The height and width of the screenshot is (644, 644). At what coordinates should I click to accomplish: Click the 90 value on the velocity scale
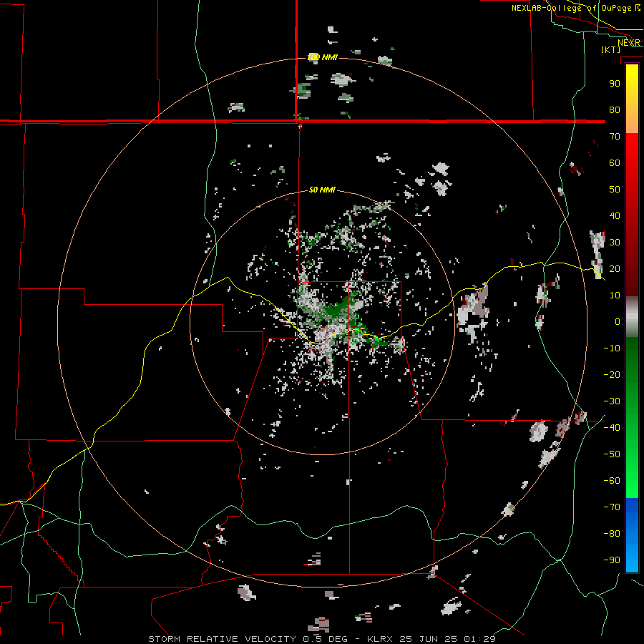(615, 84)
